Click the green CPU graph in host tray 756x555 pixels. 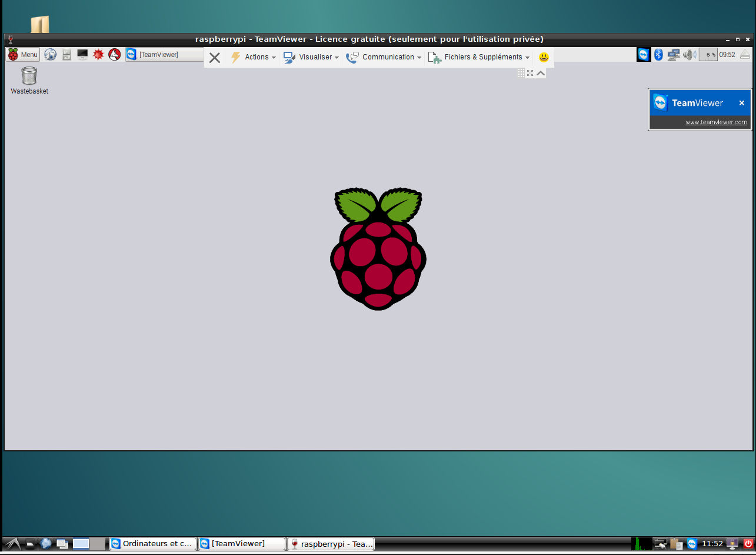642,544
